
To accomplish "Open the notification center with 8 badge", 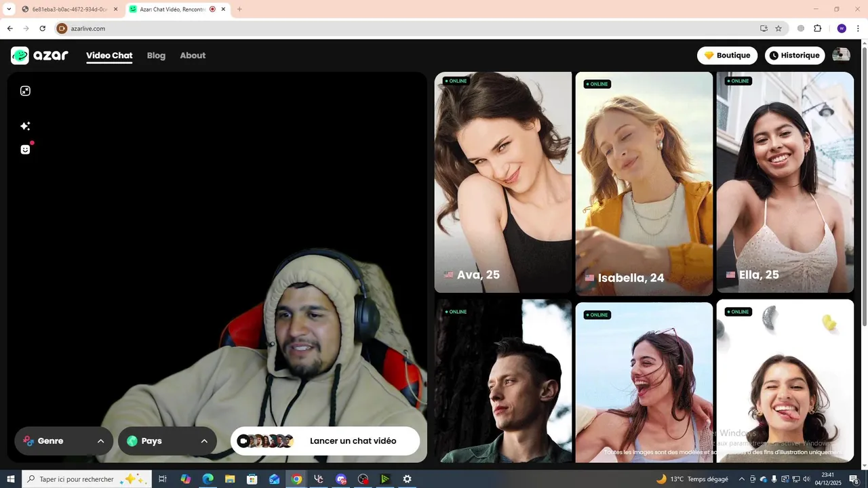I will pyautogui.click(x=854, y=479).
